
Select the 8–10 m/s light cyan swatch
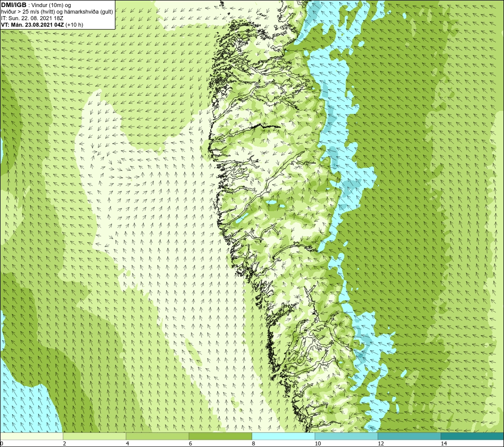pos(283,436)
